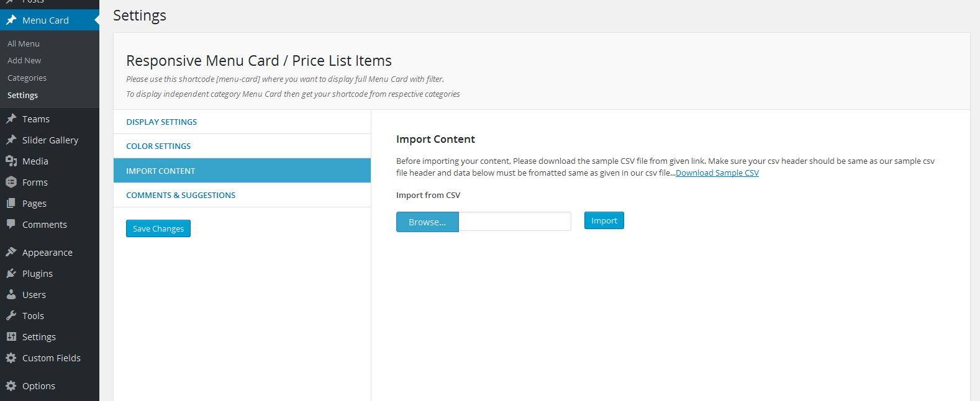Click the Plugins plug icon
This screenshot has width=980, height=401.
click(11, 273)
